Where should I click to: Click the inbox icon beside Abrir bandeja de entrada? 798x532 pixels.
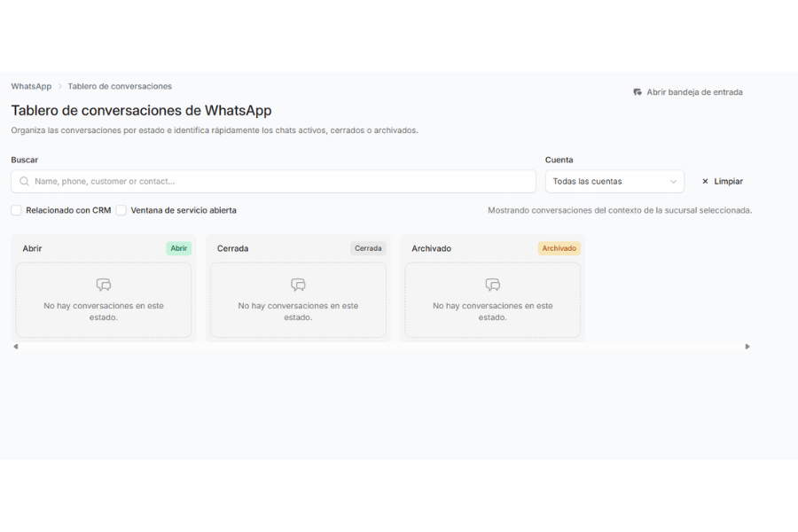pos(638,92)
